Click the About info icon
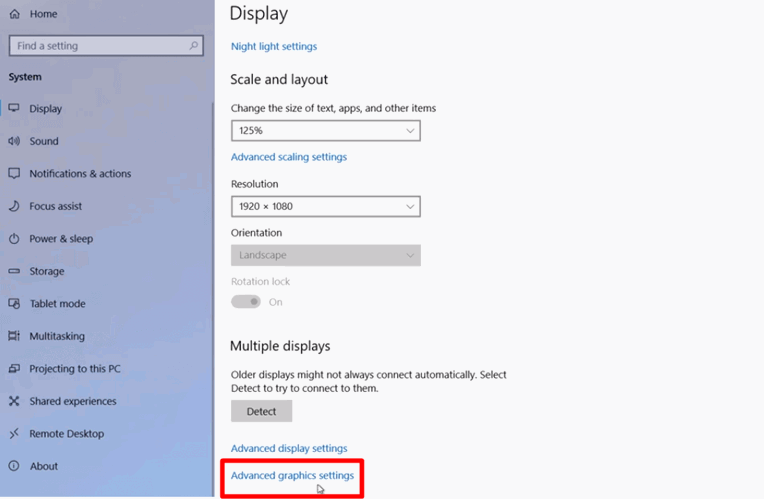 (x=14, y=466)
